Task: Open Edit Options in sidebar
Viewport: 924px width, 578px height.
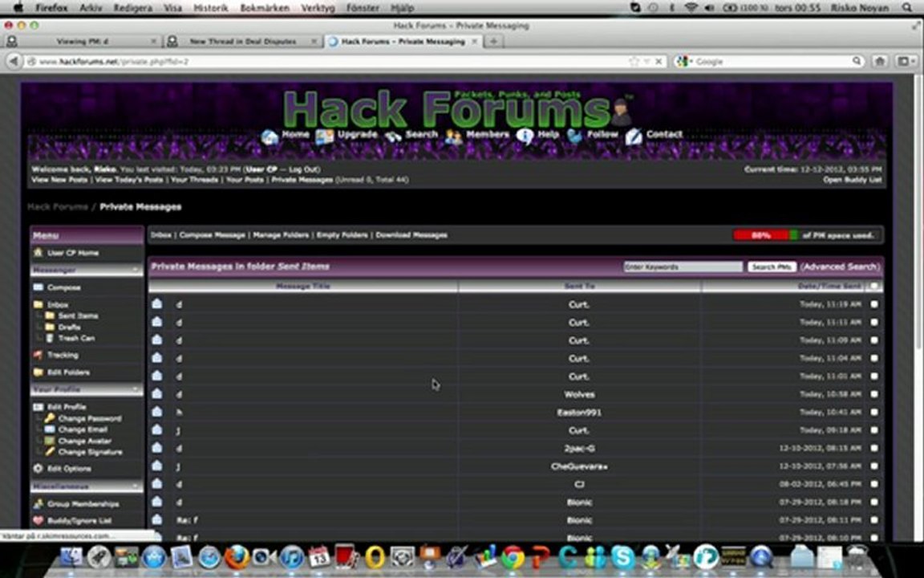Action: (69, 469)
